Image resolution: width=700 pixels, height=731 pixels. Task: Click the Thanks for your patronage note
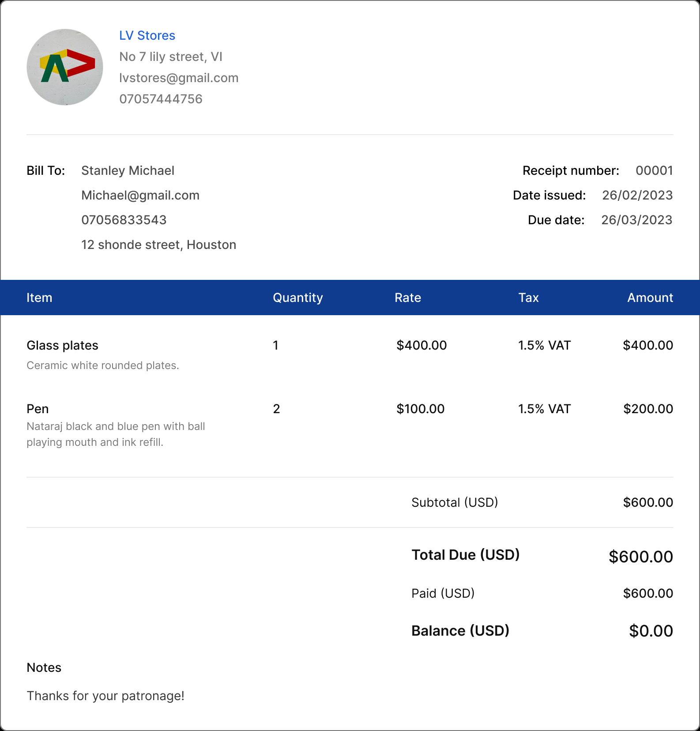[105, 696]
